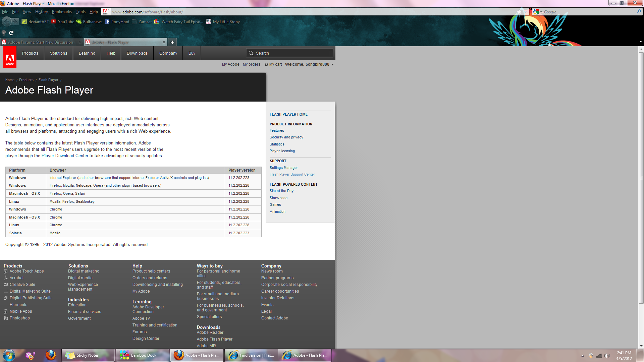Open the Security and privacy sidebar link
644x362 pixels.
[x=286, y=137]
